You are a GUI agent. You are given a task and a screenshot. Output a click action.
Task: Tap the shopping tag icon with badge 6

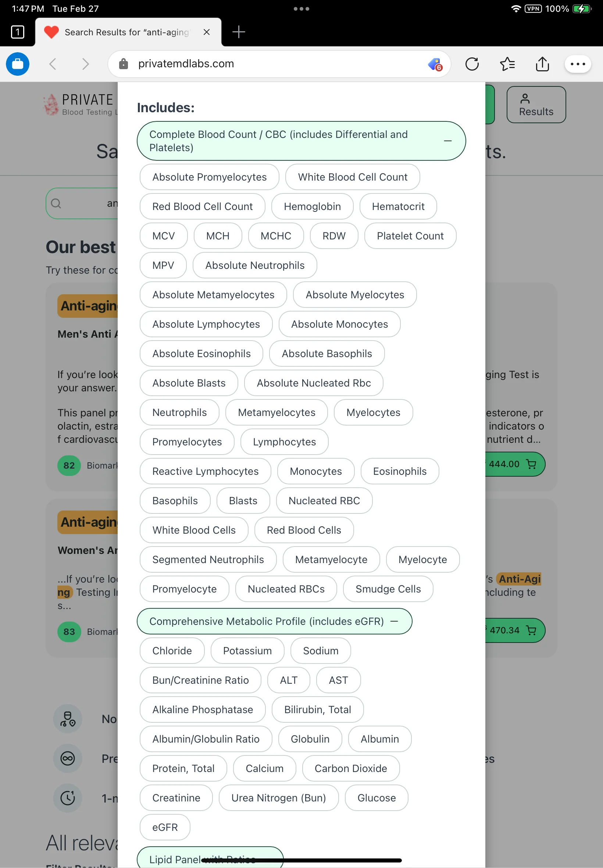coord(435,64)
